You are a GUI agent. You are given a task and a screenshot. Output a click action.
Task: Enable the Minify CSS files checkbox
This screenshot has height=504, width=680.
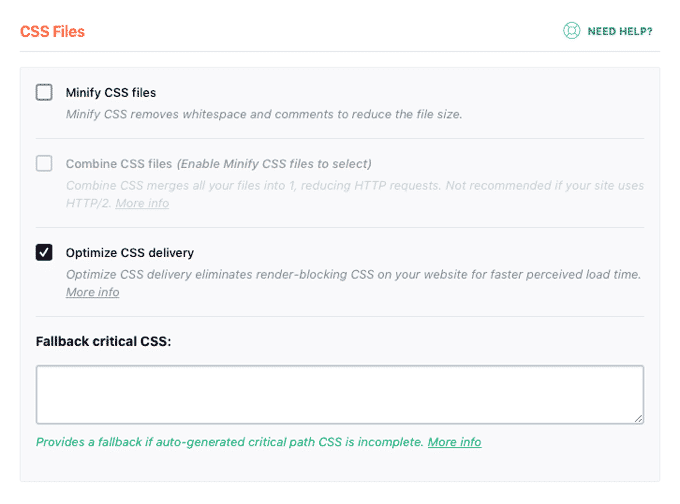coord(44,93)
